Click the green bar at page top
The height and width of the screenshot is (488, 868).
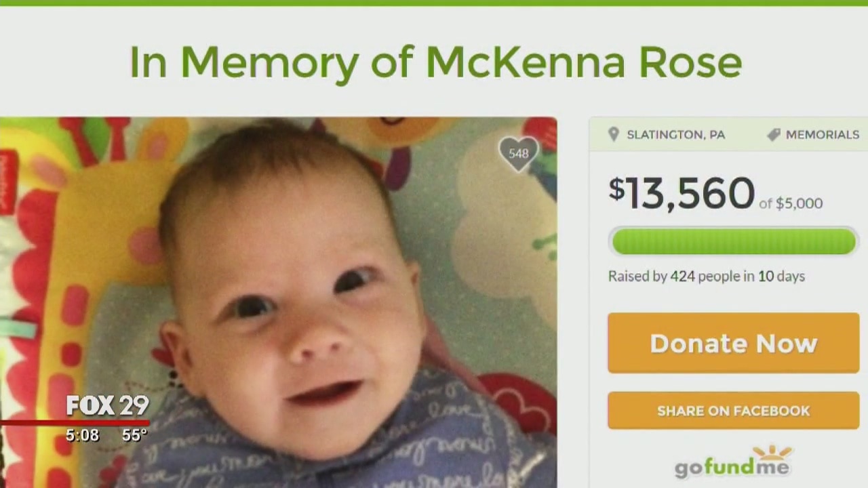tap(434, 3)
